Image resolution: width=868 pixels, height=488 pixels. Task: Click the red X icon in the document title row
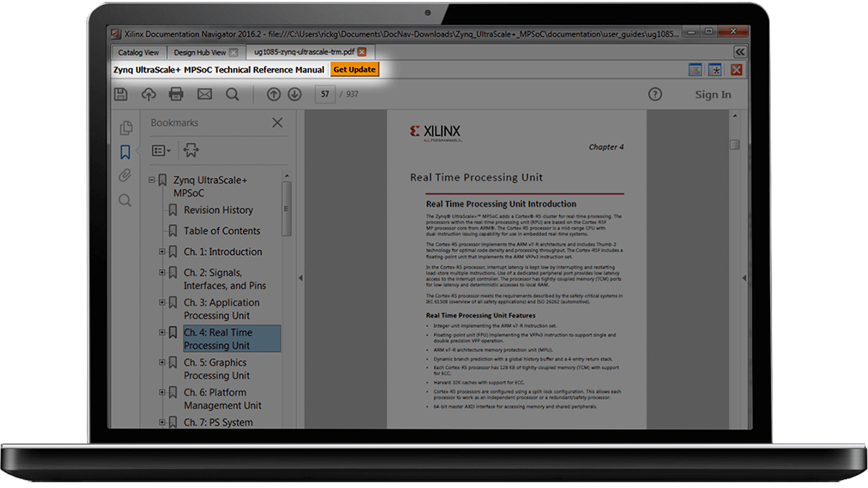[736, 70]
